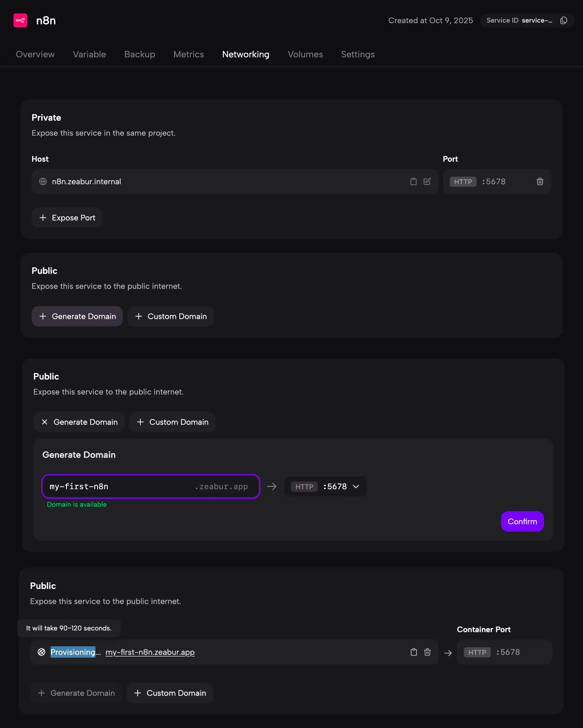Image resolution: width=583 pixels, height=728 pixels.
Task: Edit the private host name
Action: (427, 182)
